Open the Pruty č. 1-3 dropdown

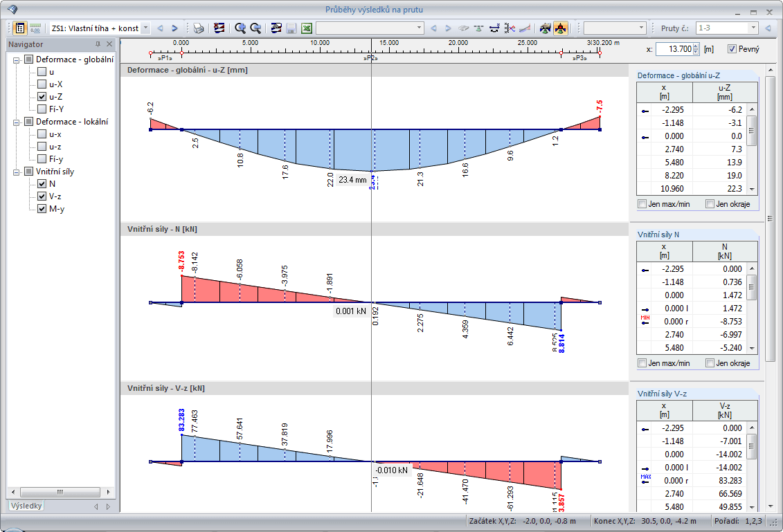tap(753, 28)
